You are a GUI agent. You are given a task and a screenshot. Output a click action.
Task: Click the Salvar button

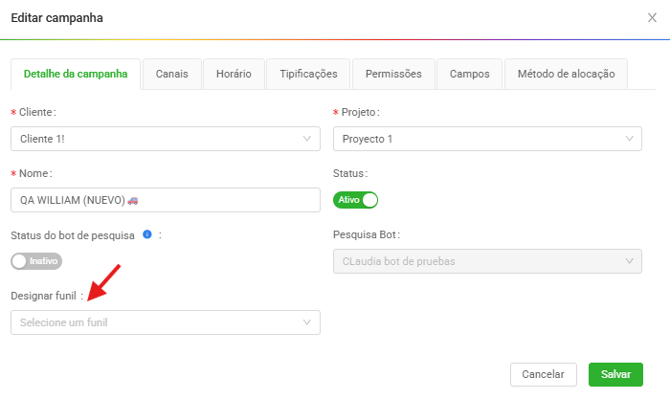pyautogui.click(x=615, y=374)
